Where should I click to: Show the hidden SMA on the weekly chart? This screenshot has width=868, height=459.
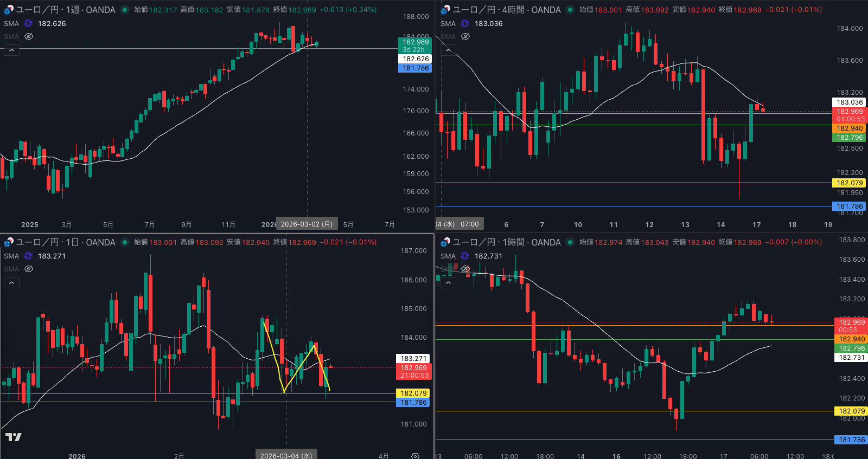[29, 36]
